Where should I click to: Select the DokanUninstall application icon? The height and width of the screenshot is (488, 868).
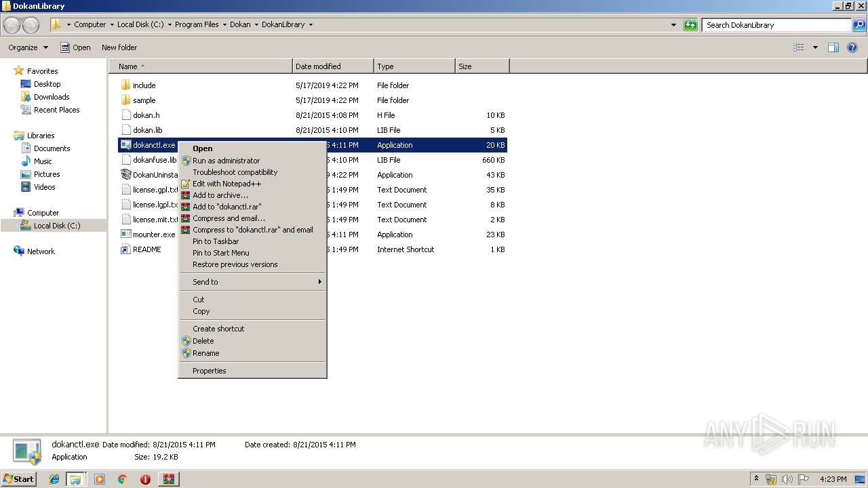(125, 175)
